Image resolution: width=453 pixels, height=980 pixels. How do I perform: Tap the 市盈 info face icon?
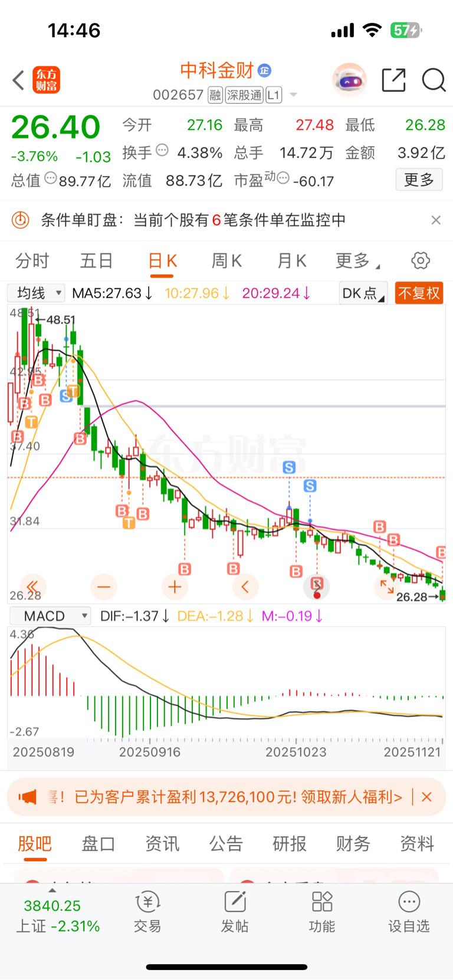coord(283,178)
